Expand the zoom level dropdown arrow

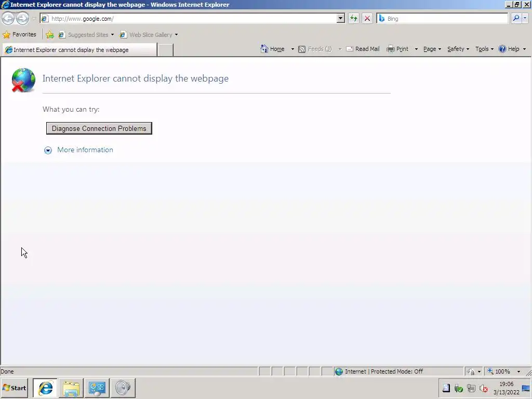tap(518, 371)
